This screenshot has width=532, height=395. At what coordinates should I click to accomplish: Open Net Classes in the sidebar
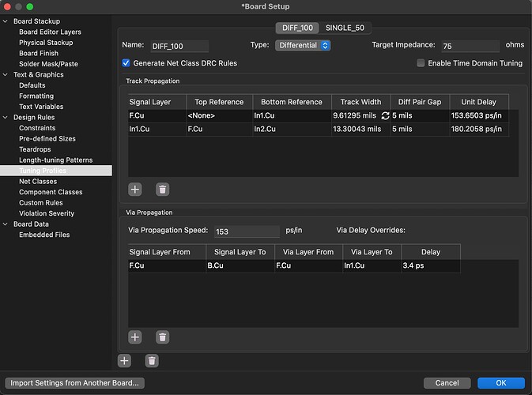38,181
